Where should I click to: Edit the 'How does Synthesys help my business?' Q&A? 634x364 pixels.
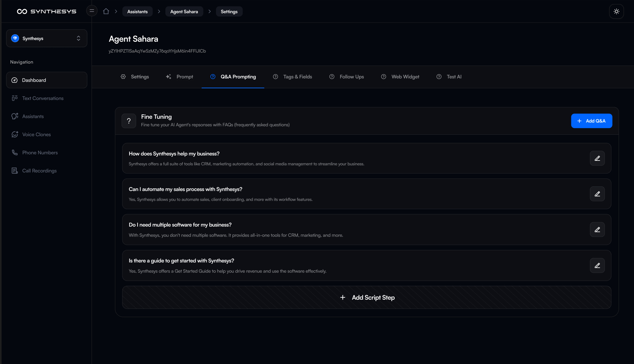pos(597,158)
